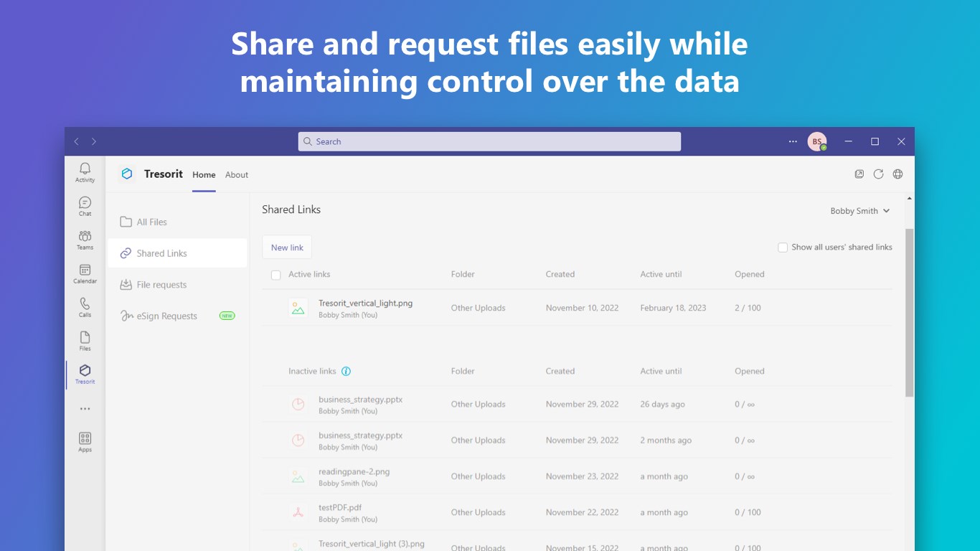Check the Active links select-all checkbox
The height and width of the screenshot is (551, 980).
[x=275, y=275]
